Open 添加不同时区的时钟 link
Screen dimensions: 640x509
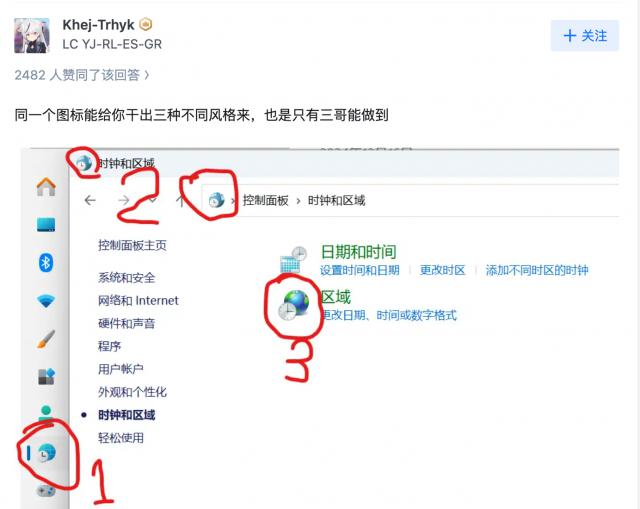(x=537, y=270)
